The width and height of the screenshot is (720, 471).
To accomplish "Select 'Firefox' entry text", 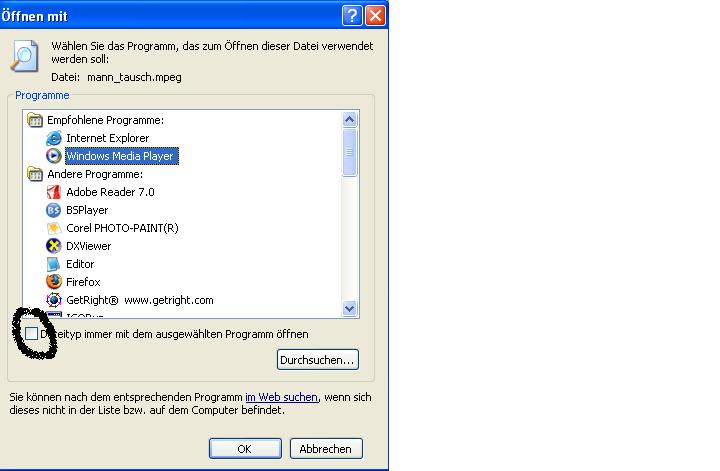I will [x=83, y=282].
